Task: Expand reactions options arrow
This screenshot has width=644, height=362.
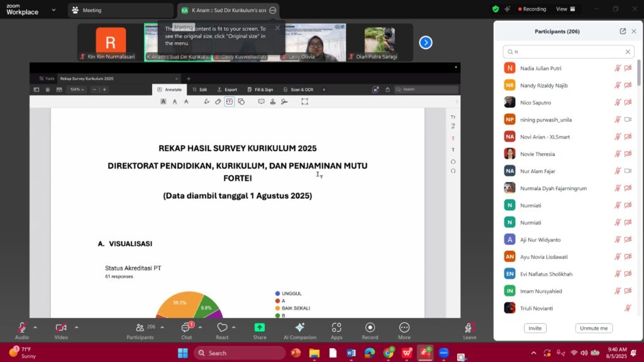Action: [x=234, y=327]
